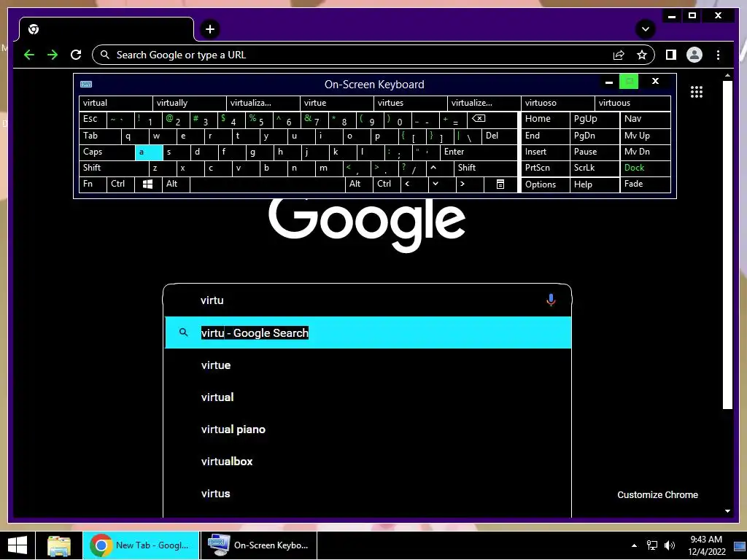Select 'virtual piano' search suggestion
The width and height of the screenshot is (747, 560).
point(368,429)
